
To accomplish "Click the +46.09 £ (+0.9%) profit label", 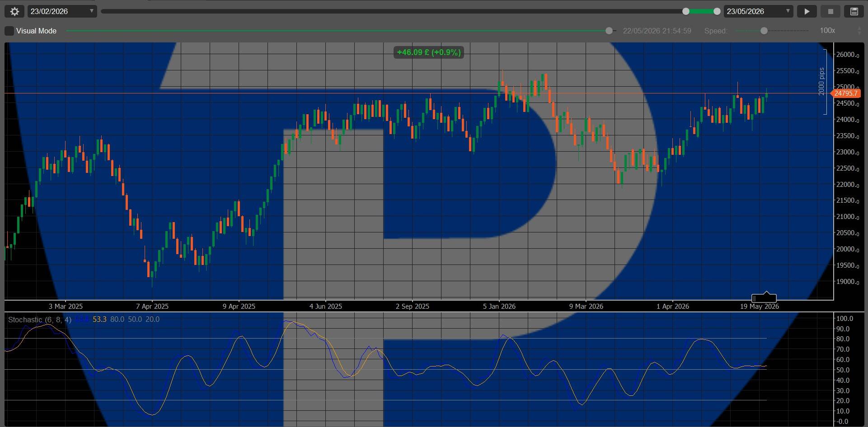I will tap(429, 52).
